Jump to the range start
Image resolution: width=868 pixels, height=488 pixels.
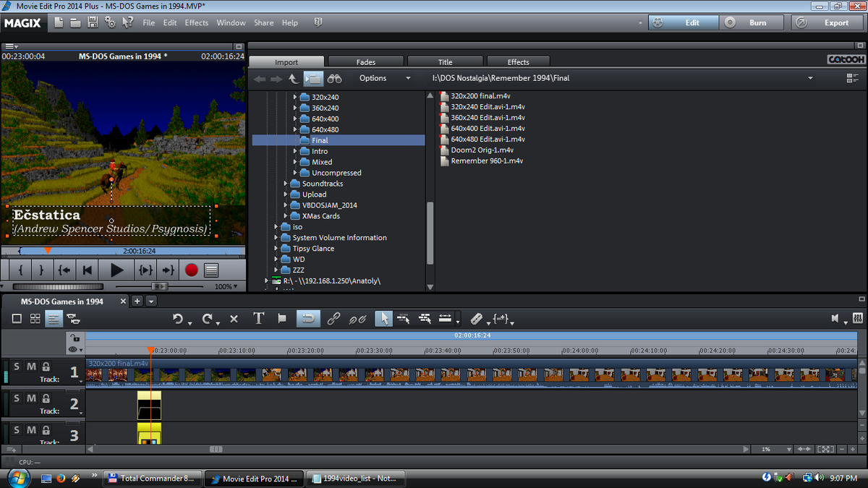point(64,270)
